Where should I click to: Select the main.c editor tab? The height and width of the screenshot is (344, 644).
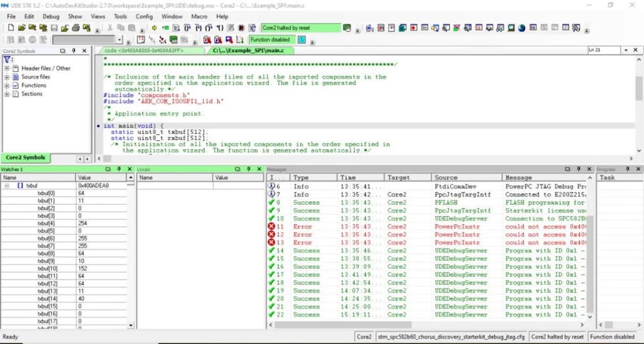251,50
